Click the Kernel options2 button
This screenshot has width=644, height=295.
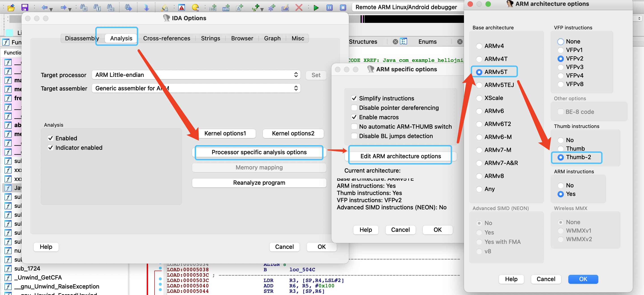293,133
